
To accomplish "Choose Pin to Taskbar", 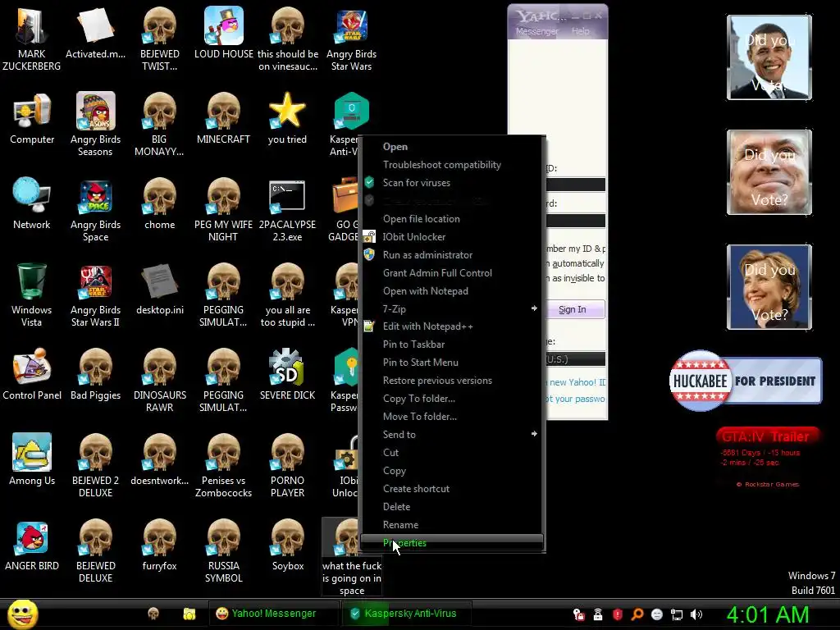I will pyautogui.click(x=452, y=345).
